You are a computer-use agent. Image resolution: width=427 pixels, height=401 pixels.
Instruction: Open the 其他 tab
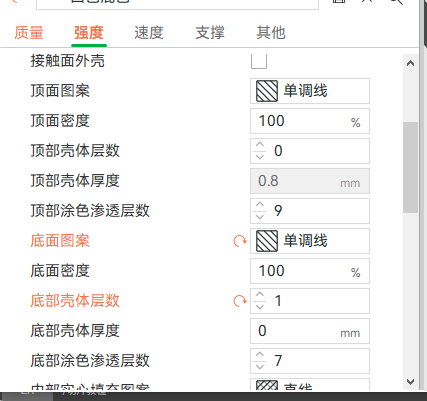tap(271, 33)
